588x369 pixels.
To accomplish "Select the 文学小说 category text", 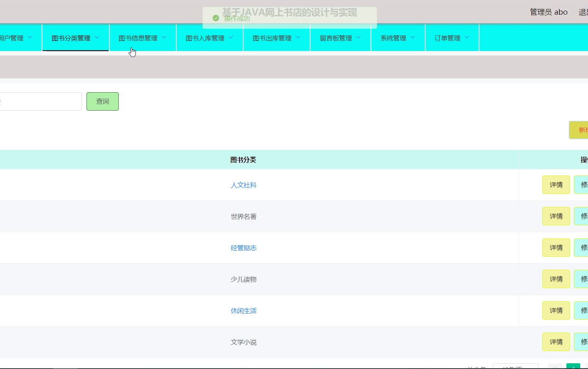I will click(244, 342).
